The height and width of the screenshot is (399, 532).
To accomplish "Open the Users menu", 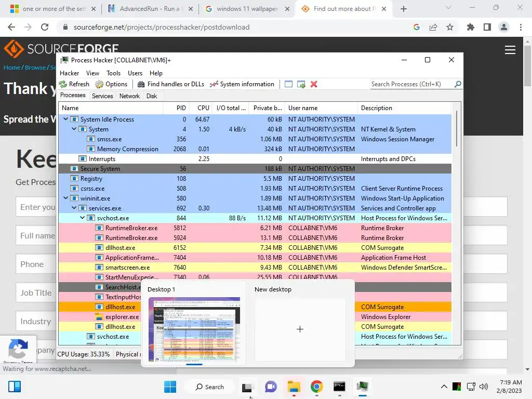I will pyautogui.click(x=135, y=73).
